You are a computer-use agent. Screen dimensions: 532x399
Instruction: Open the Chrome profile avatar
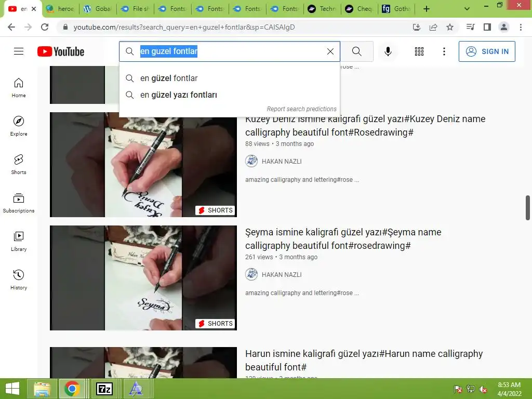click(504, 27)
